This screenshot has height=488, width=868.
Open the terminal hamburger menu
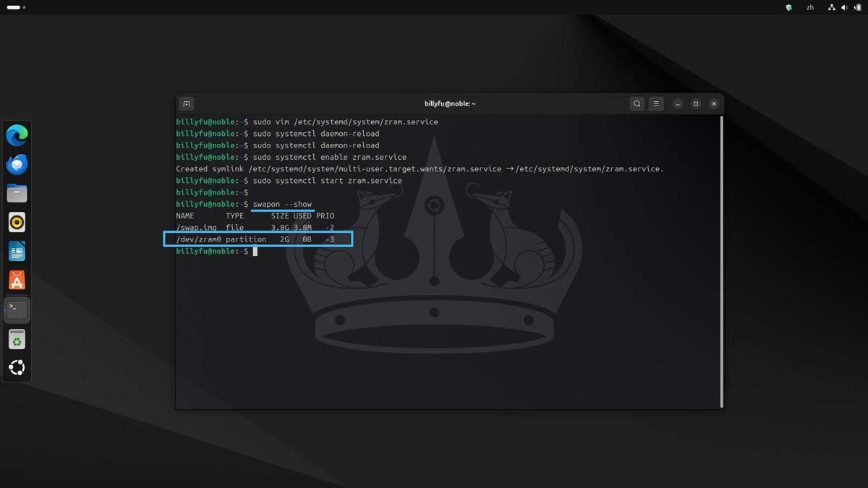pyautogui.click(x=656, y=103)
